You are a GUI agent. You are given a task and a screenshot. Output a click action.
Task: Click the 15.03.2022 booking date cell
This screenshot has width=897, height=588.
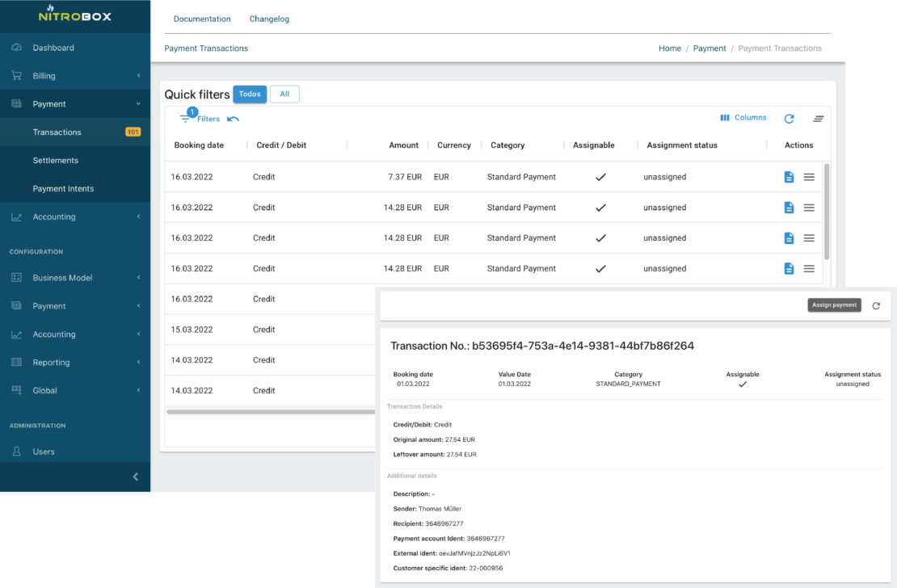(192, 330)
